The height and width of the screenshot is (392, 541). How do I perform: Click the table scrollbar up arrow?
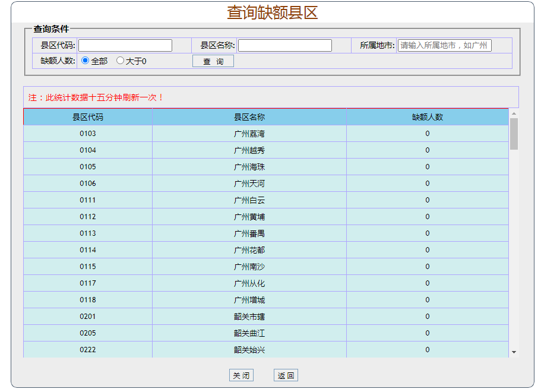click(514, 113)
